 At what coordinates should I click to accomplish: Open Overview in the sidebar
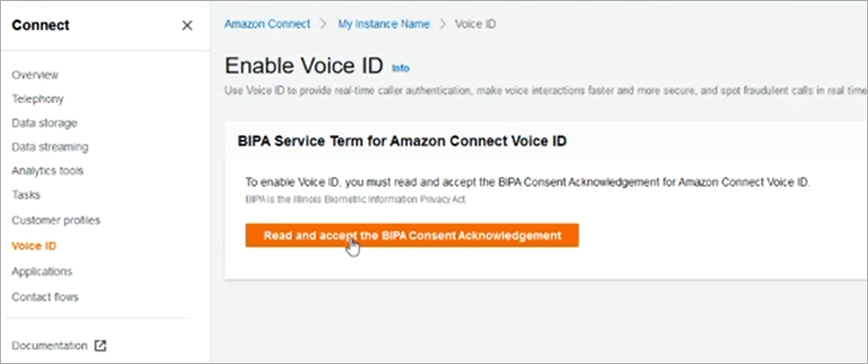click(35, 75)
